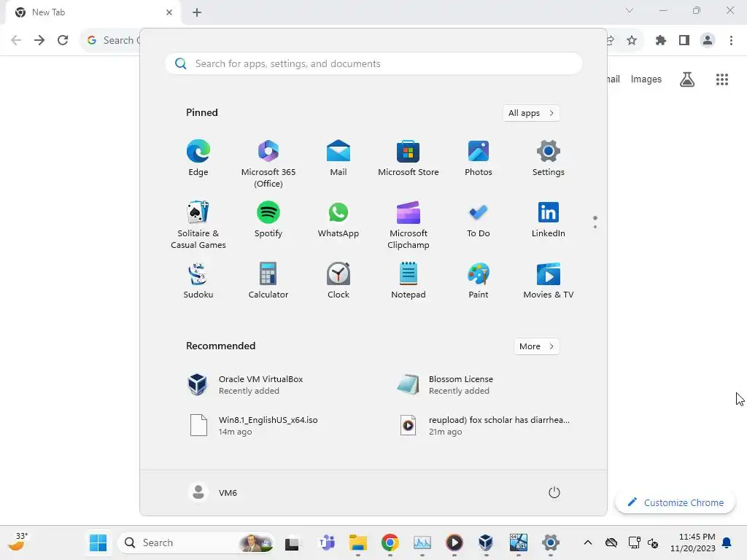The width and height of the screenshot is (747, 560).
Task: Close the New Tab tab in Chrome
Action: click(x=169, y=12)
